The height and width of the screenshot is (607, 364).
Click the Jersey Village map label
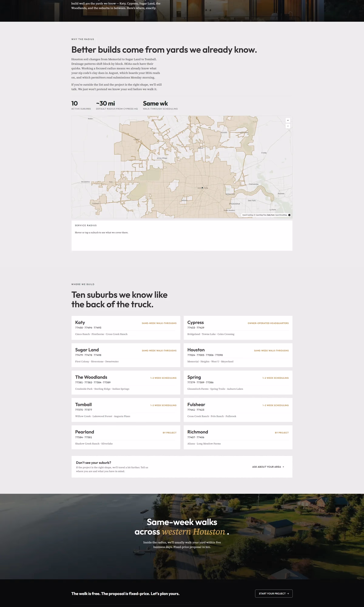click(162, 158)
